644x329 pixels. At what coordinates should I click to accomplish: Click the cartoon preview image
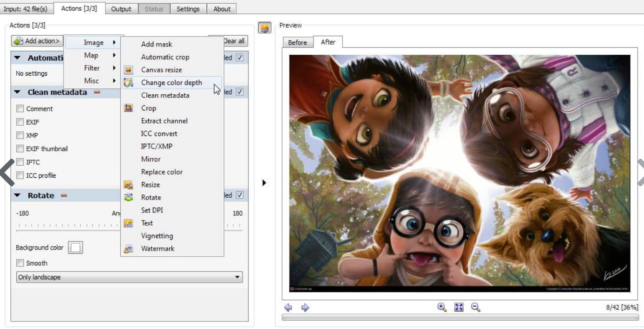pyautogui.click(x=460, y=174)
